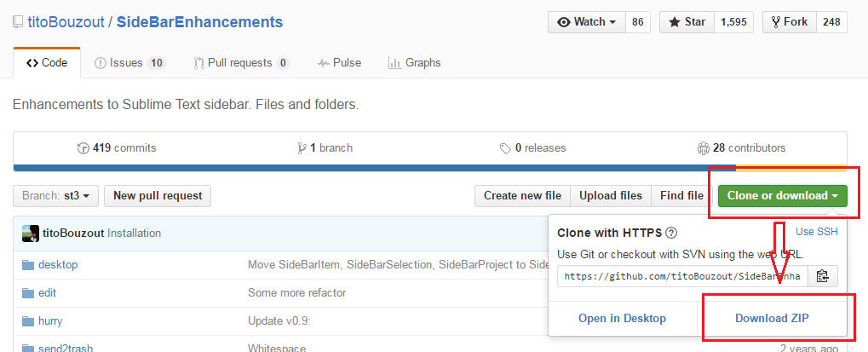Image resolution: width=868 pixels, height=352 pixels.
Task: Star the SideBarEnhancements repository
Action: 686,22
